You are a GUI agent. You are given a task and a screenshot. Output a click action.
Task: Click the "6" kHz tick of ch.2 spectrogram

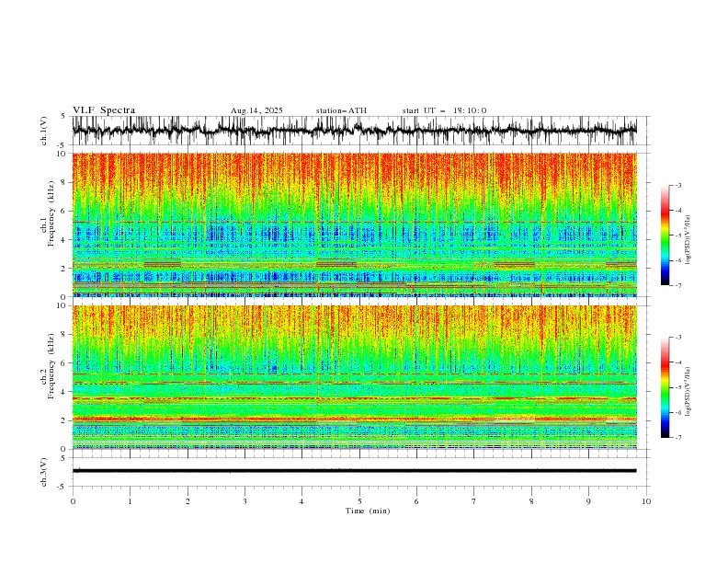(64, 362)
